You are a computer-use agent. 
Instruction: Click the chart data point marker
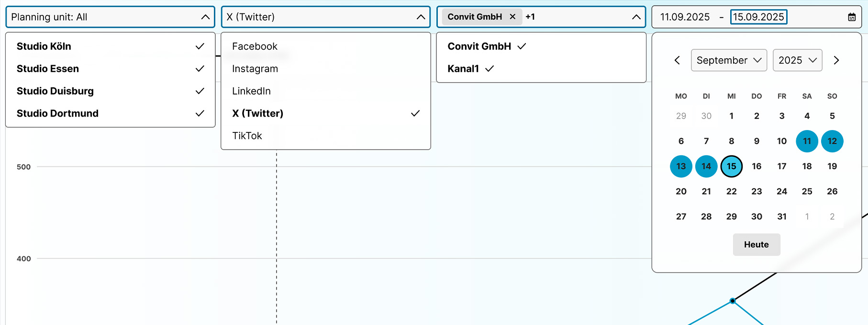coord(733,301)
